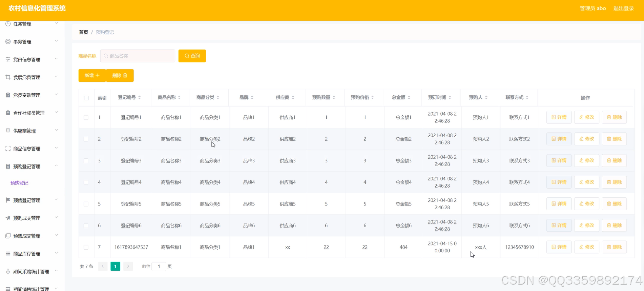Select page 1 in pagination
Viewport: 644px width, 291px height.
pyautogui.click(x=115, y=267)
